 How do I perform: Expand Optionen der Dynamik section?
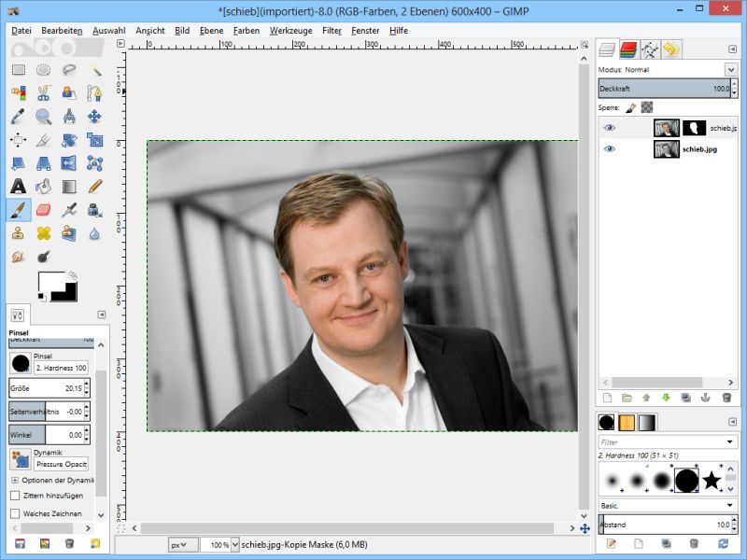pos(15,480)
